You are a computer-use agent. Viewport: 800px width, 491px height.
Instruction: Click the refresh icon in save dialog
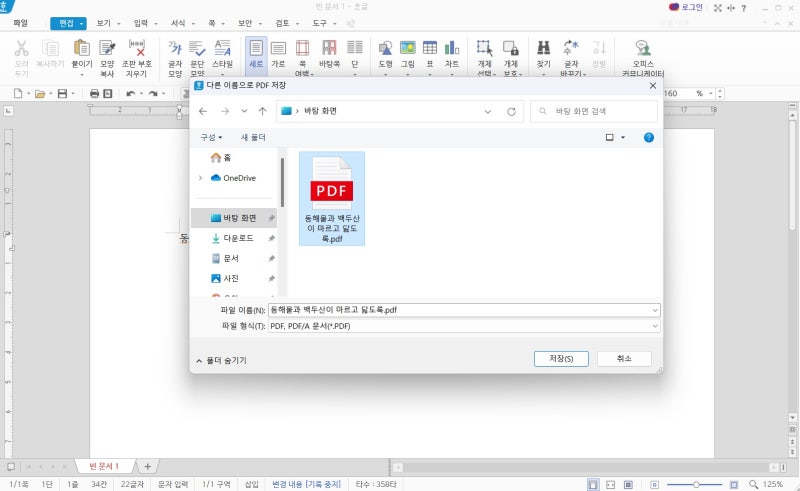pos(511,111)
